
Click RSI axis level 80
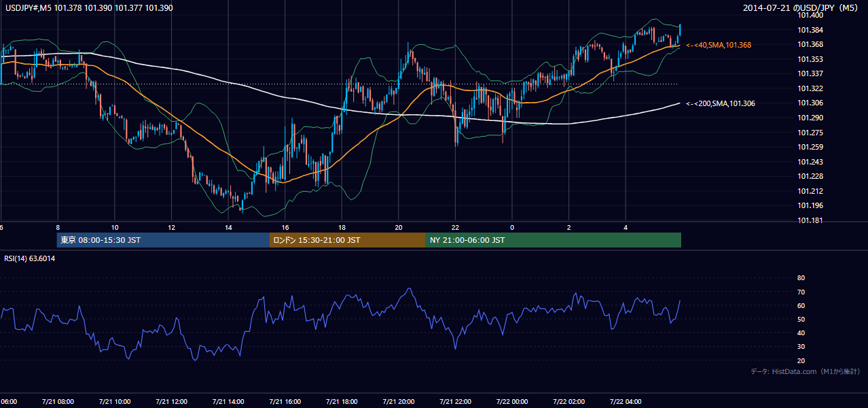[x=801, y=278]
